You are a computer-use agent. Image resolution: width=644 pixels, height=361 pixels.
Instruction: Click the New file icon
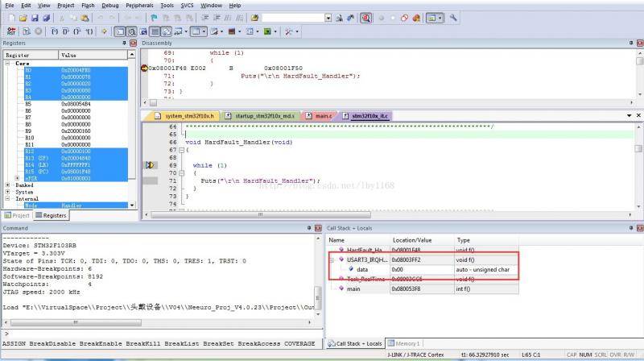(10, 18)
